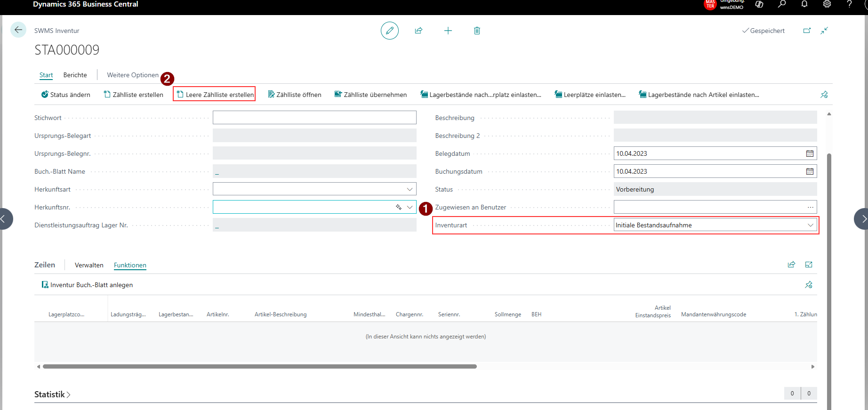Image resolution: width=868 pixels, height=410 pixels.
Task: Create new record with plus icon
Action: (448, 31)
